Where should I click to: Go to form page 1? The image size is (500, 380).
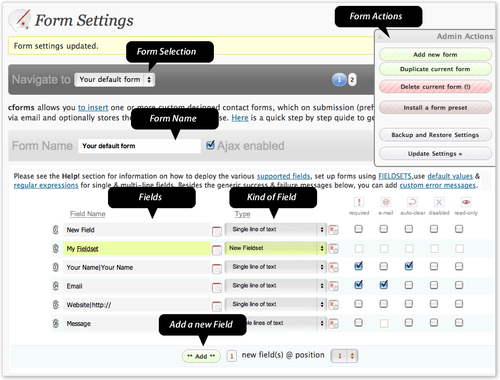(339, 80)
